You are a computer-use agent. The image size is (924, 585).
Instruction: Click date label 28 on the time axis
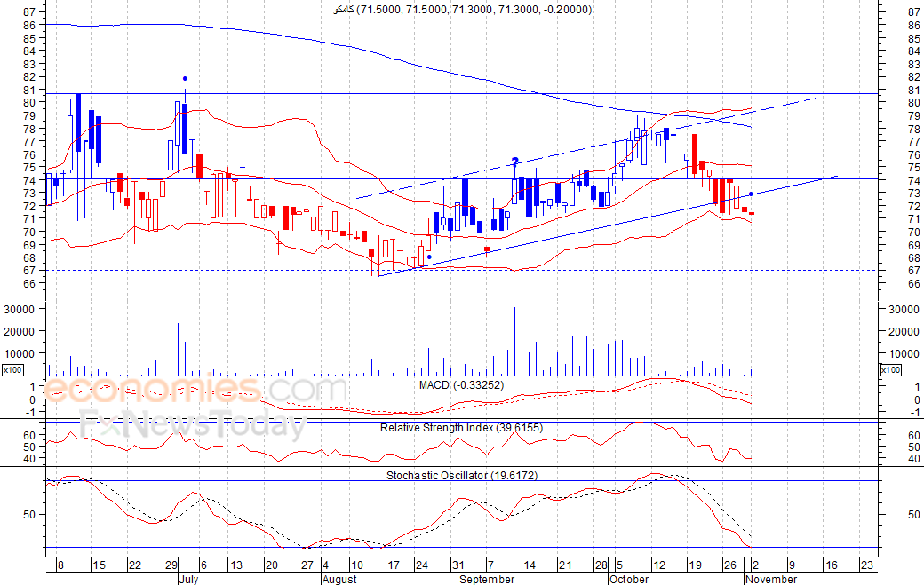pos(601,565)
